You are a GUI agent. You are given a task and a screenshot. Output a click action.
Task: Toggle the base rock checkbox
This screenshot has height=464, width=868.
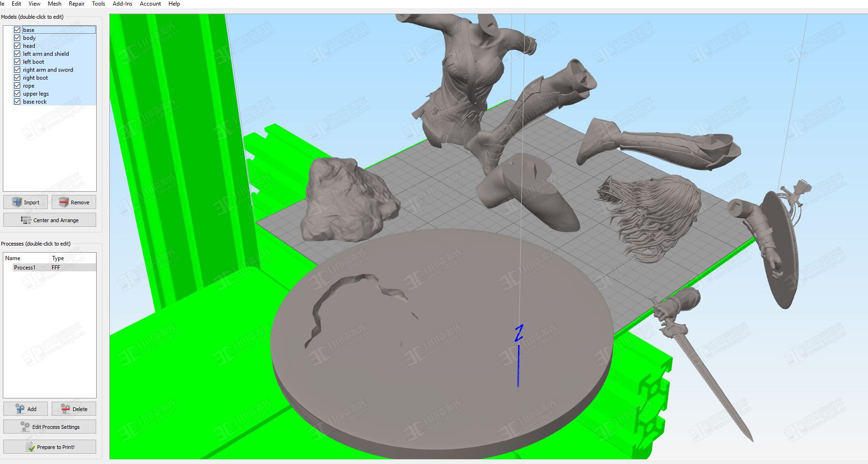point(17,101)
